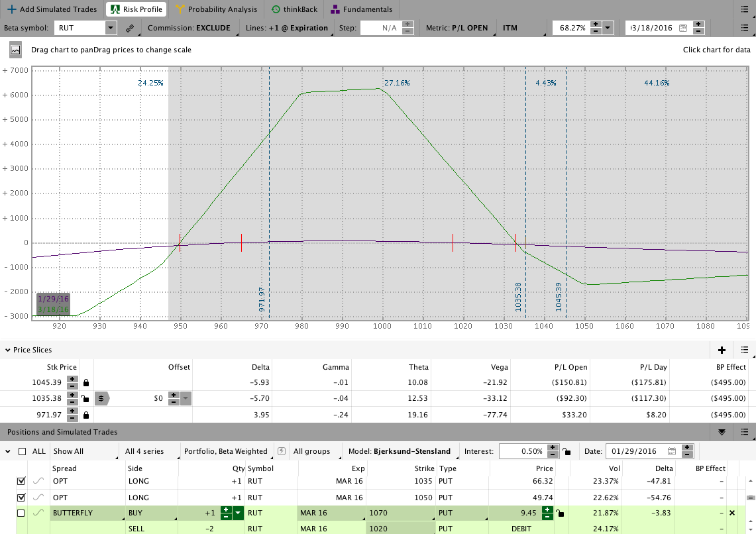Screen dimensions: 756x534
Task: Click the 68.27% probability range stepper
Action: pos(595,28)
